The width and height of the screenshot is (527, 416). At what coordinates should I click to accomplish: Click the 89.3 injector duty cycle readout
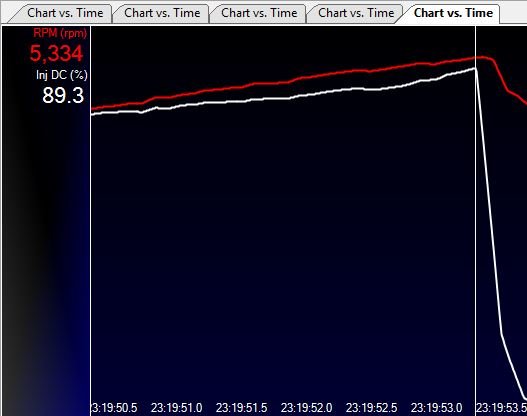63,95
